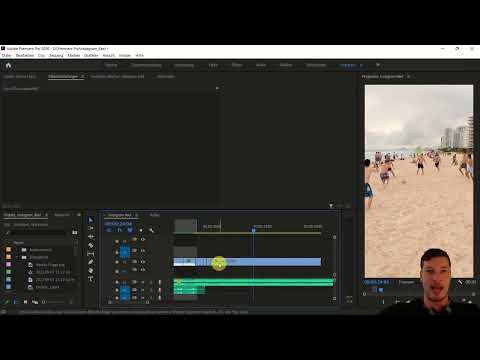Toggle the highlighted blue video track target
The image size is (480, 360).
point(125,252)
